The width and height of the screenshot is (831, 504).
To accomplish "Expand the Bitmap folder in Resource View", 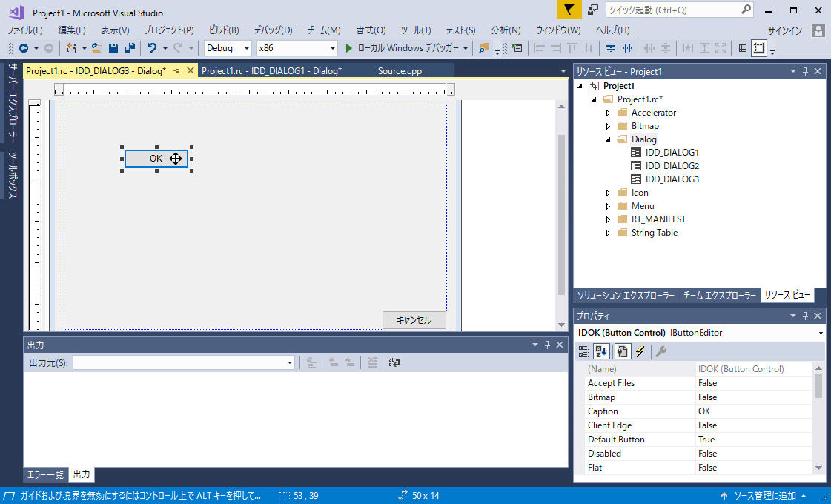I will tap(608, 126).
